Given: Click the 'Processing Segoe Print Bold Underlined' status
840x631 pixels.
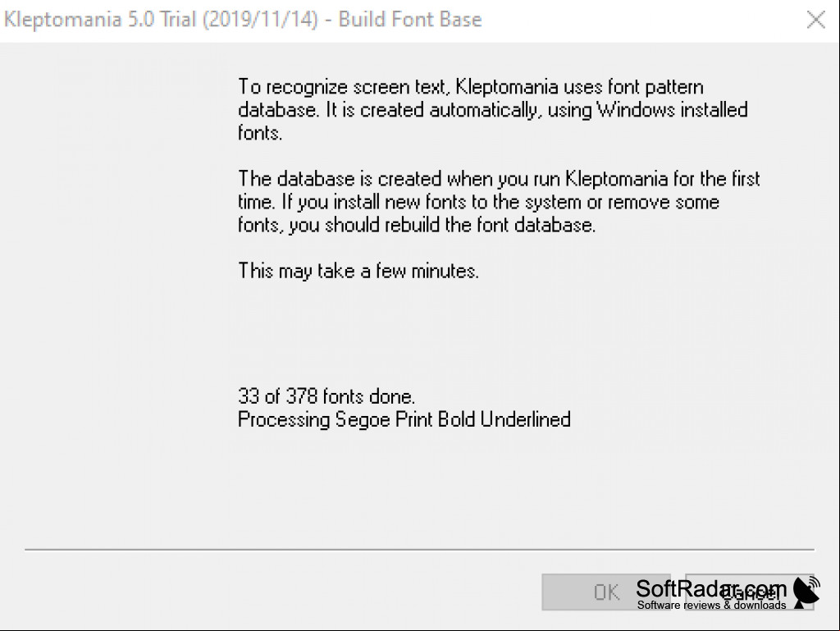Looking at the screenshot, I should pos(404,419).
